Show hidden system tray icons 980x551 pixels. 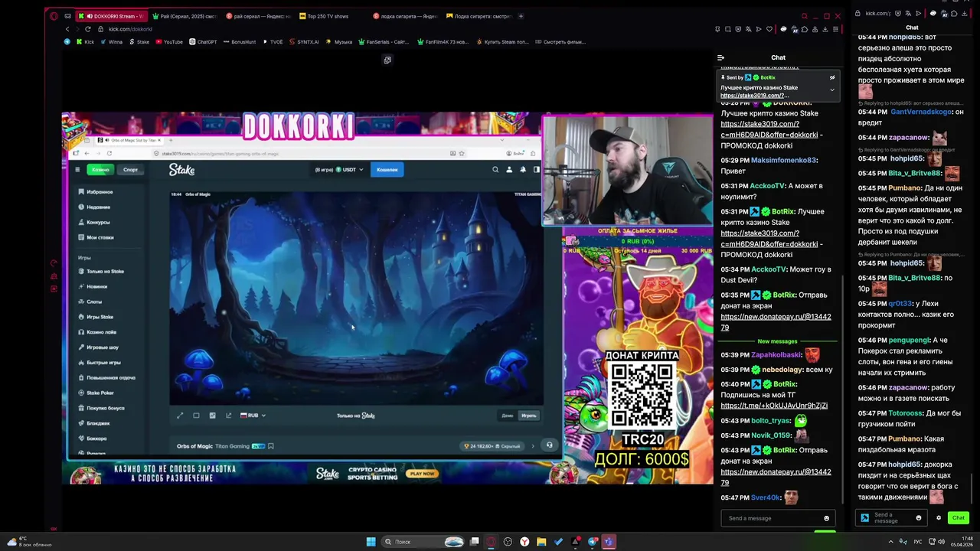point(890,542)
